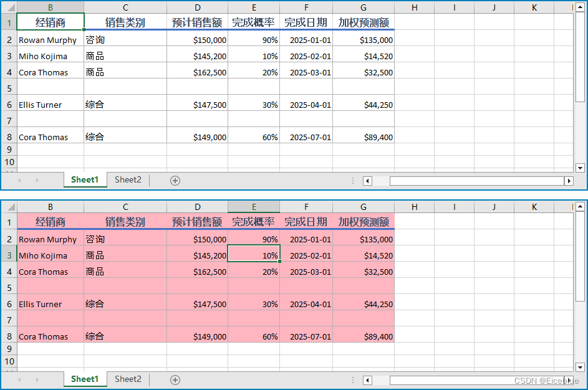Click horizontal scroll left arrow in top spreadsheet
588x390 pixels.
tap(367, 181)
